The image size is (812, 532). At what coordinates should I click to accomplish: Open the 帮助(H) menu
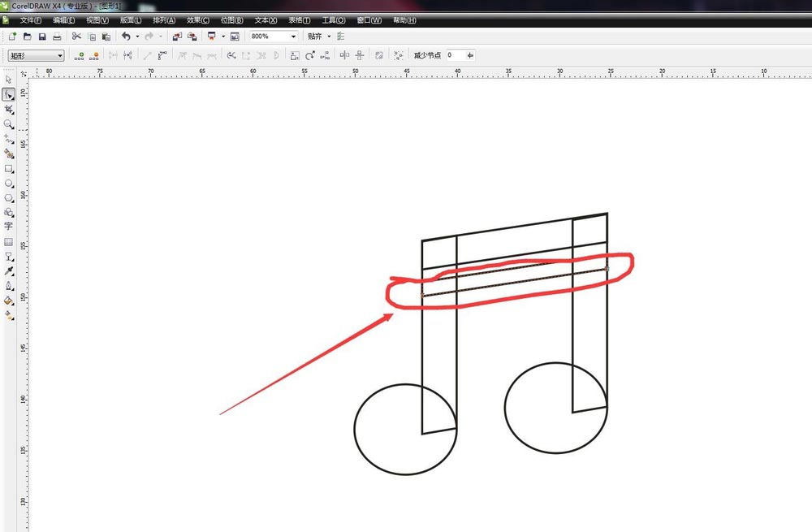(x=404, y=20)
